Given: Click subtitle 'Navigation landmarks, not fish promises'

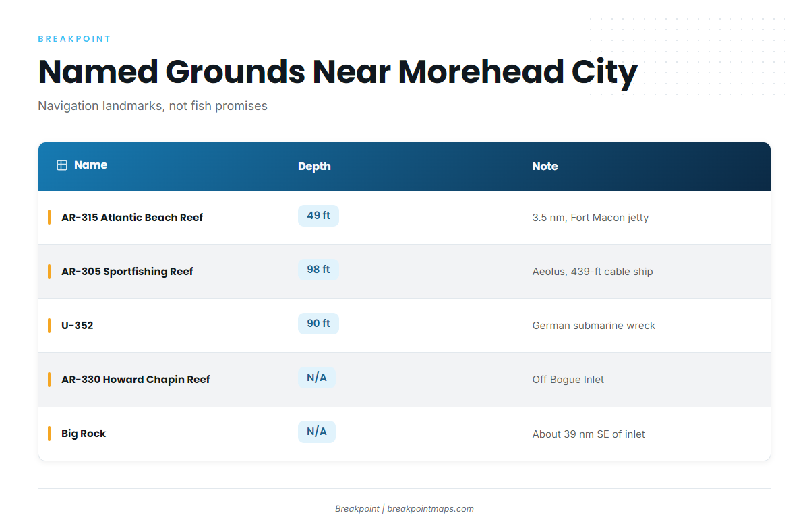Looking at the screenshot, I should click(x=152, y=106).
